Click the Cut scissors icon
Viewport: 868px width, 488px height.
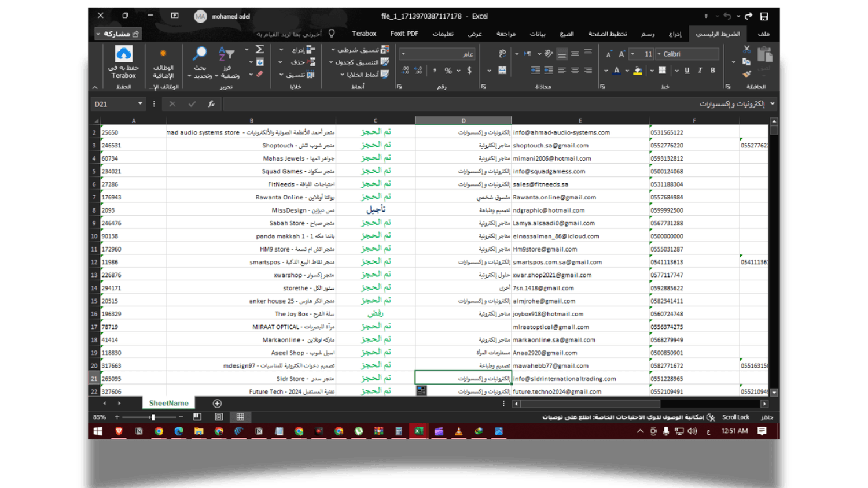(746, 50)
